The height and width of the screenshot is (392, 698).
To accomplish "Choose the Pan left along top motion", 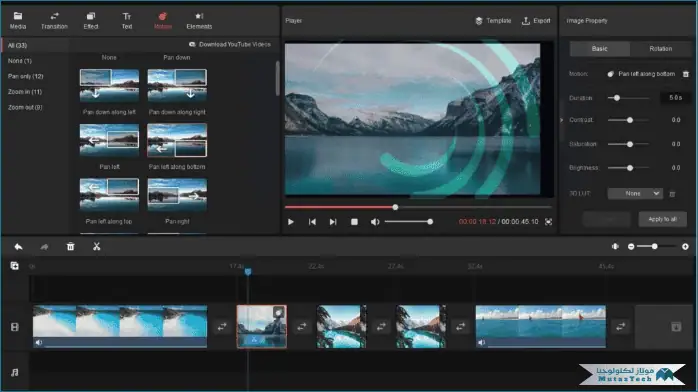I will (x=109, y=194).
